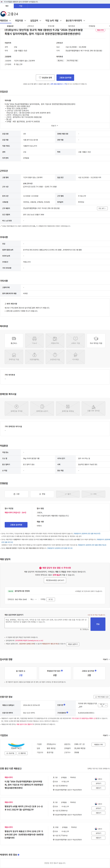
Task: Click the 교육비 지원 welfare icon
Action: click(76, 341)
